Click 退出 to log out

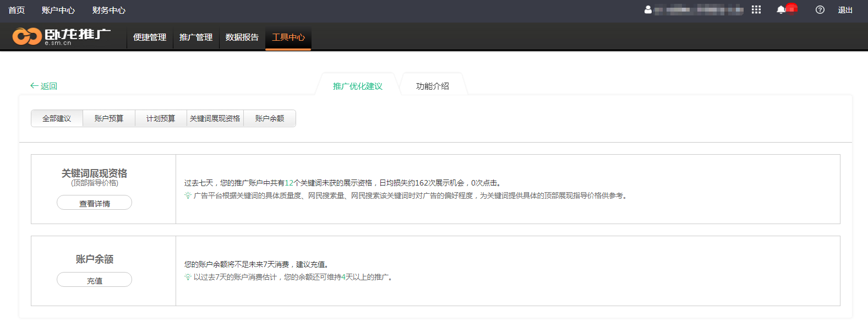point(845,10)
